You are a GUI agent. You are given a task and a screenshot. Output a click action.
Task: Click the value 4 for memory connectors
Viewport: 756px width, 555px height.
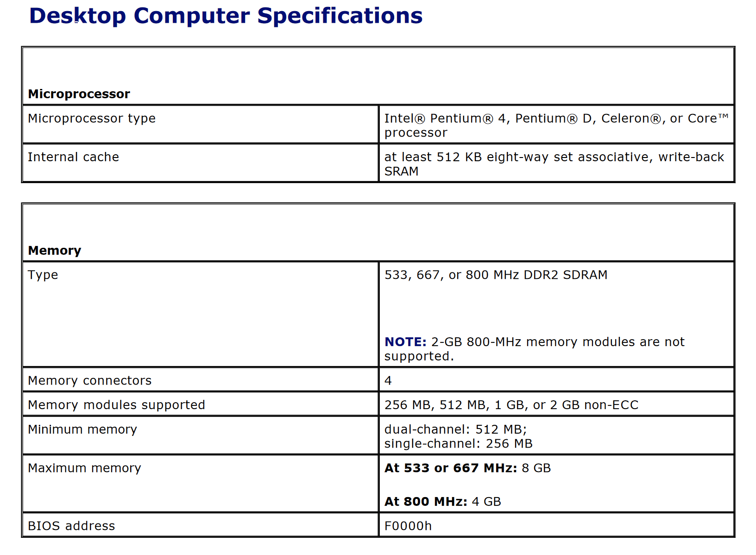click(388, 381)
